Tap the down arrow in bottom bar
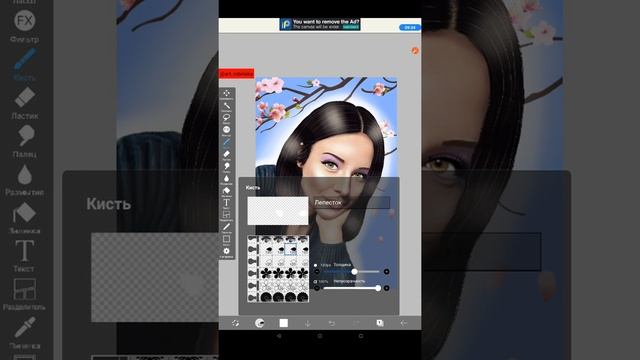 (x=308, y=323)
